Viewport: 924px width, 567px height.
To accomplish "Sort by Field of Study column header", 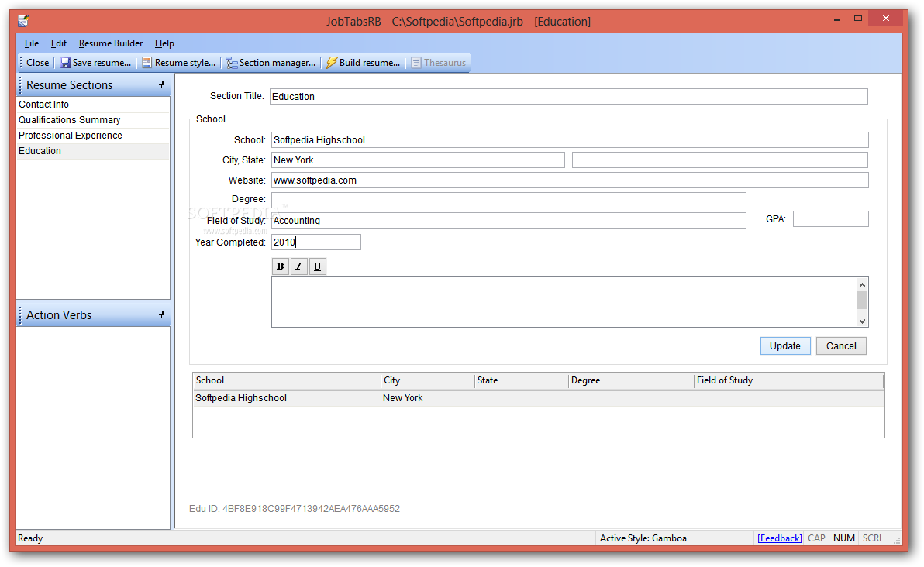I will 788,381.
